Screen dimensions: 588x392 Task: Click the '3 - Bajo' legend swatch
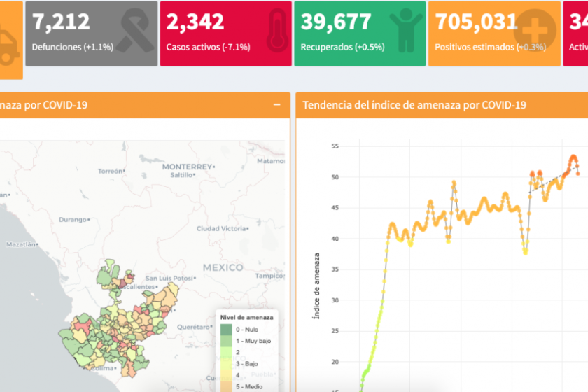pyautogui.click(x=226, y=364)
